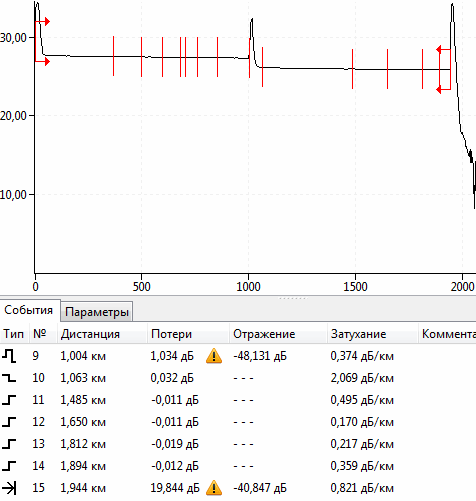Click the red start-of-fiber marker on trace
476x501 pixels.
[x=42, y=42]
